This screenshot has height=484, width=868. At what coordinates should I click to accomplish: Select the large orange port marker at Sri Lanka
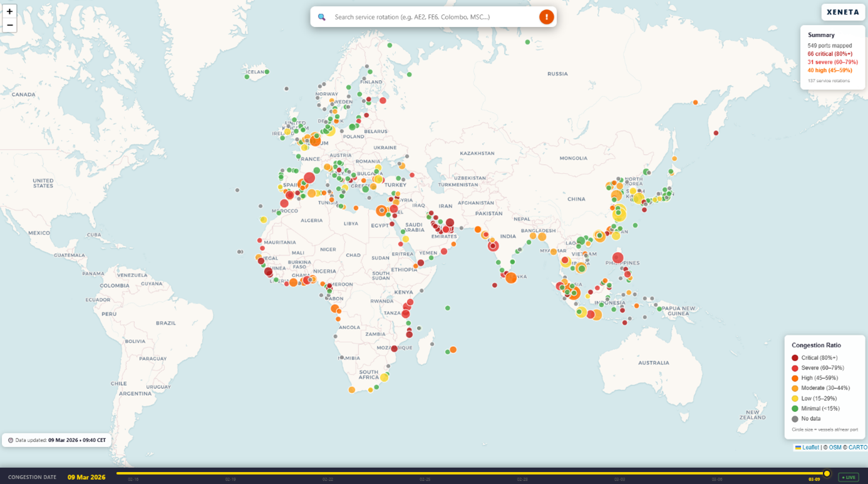click(511, 277)
